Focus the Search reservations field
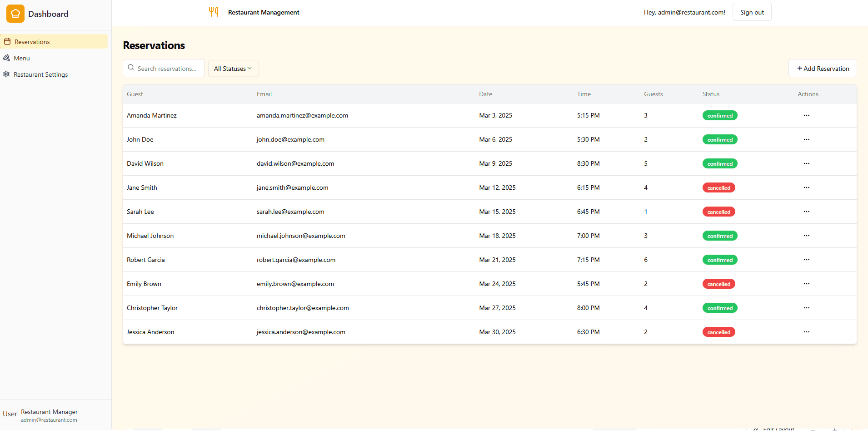Screen dimensions: 868x434 pyautogui.click(x=167, y=69)
